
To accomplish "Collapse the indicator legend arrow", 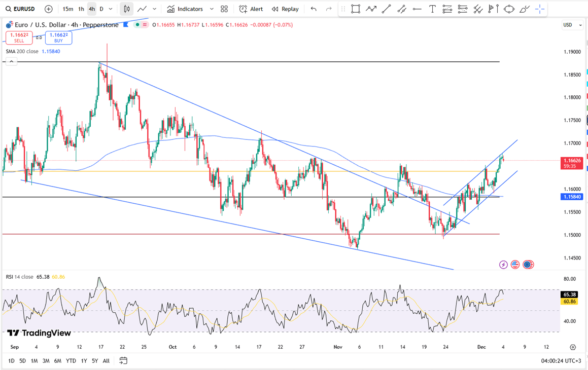I will pos(11,62).
